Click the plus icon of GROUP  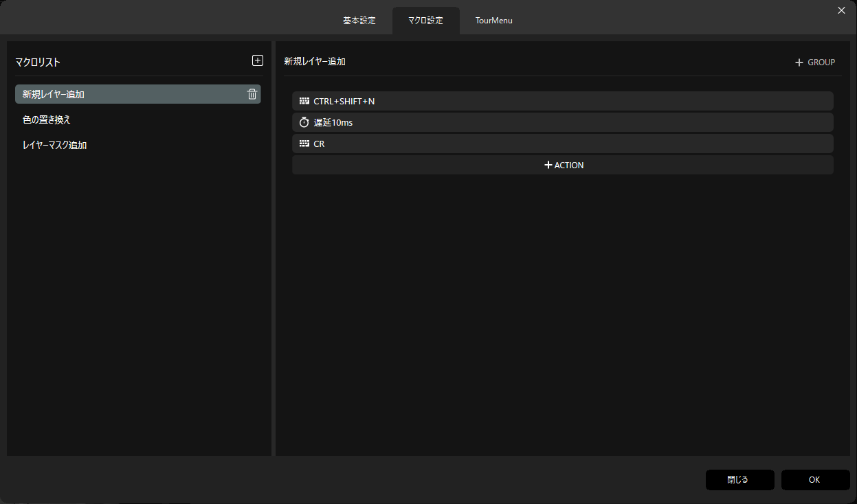799,62
